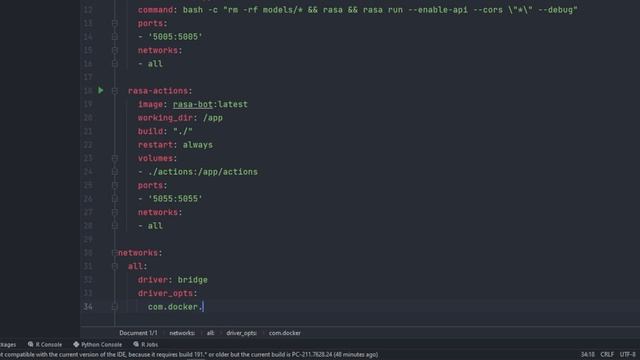
Task: Open the R Console tool window
Action: [45, 344]
